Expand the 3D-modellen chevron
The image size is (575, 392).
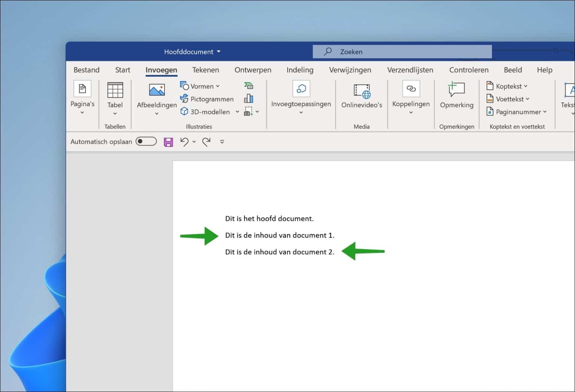pyautogui.click(x=237, y=112)
